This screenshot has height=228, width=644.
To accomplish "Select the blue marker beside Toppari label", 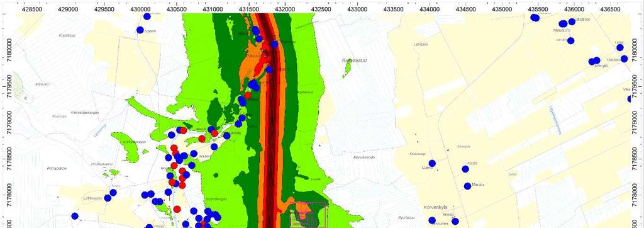I will [x=140, y=30].
